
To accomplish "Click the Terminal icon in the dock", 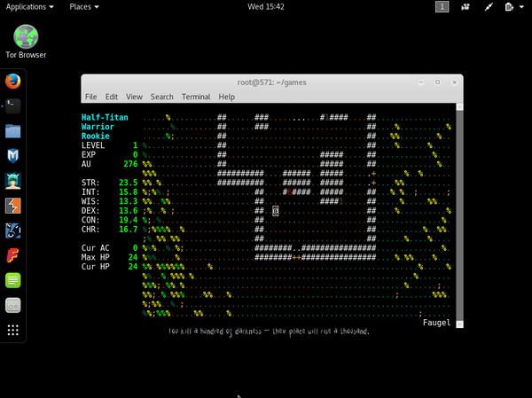I will 12,106.
